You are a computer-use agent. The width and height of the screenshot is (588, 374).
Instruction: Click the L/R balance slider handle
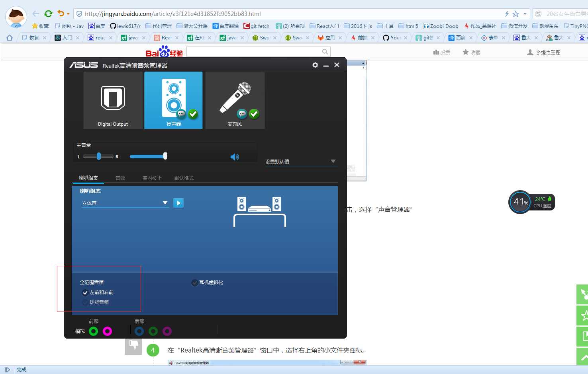(x=99, y=156)
